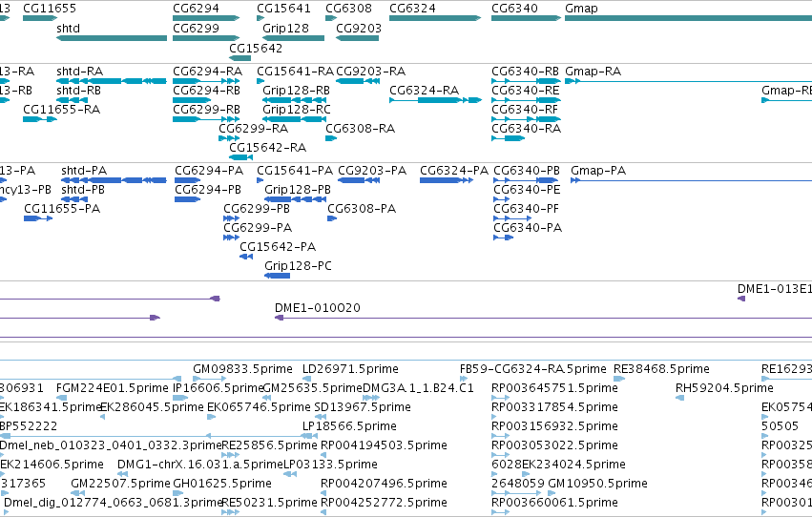Click the shtd gene bar
The width and height of the screenshot is (812, 517).
coord(112,38)
